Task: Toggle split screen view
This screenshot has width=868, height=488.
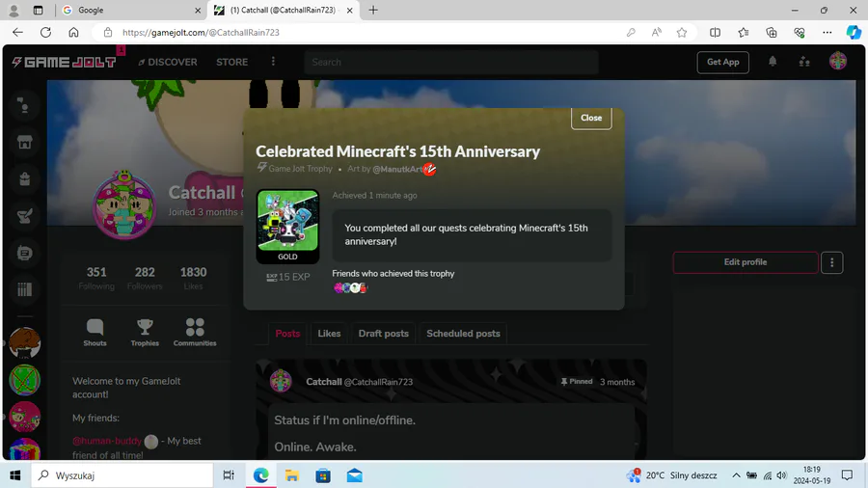Action: pyautogui.click(x=715, y=32)
